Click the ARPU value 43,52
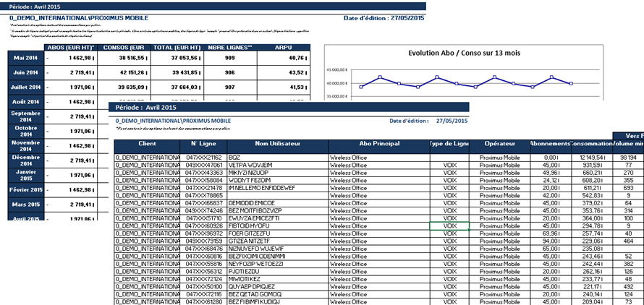644x305 pixels. pos(284,73)
